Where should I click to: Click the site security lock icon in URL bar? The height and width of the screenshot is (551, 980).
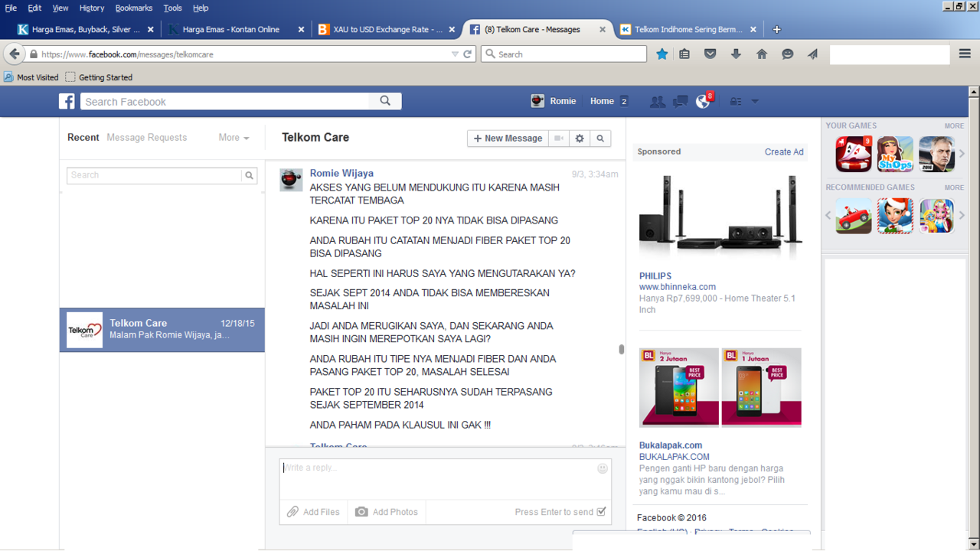34,54
